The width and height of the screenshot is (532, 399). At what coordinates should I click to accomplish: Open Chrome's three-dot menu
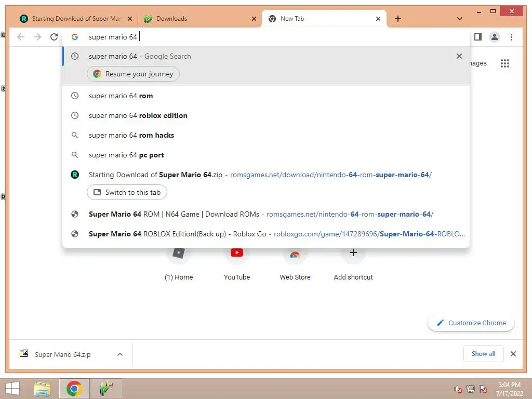pyautogui.click(x=511, y=37)
